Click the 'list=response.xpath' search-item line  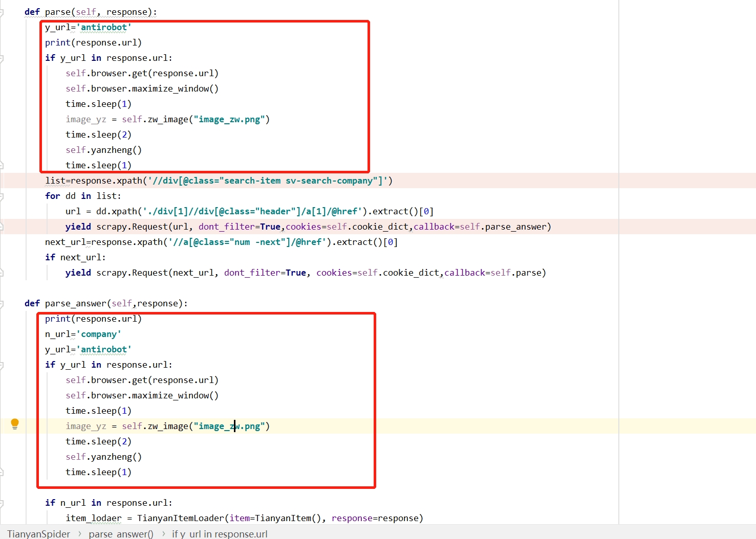point(219,181)
